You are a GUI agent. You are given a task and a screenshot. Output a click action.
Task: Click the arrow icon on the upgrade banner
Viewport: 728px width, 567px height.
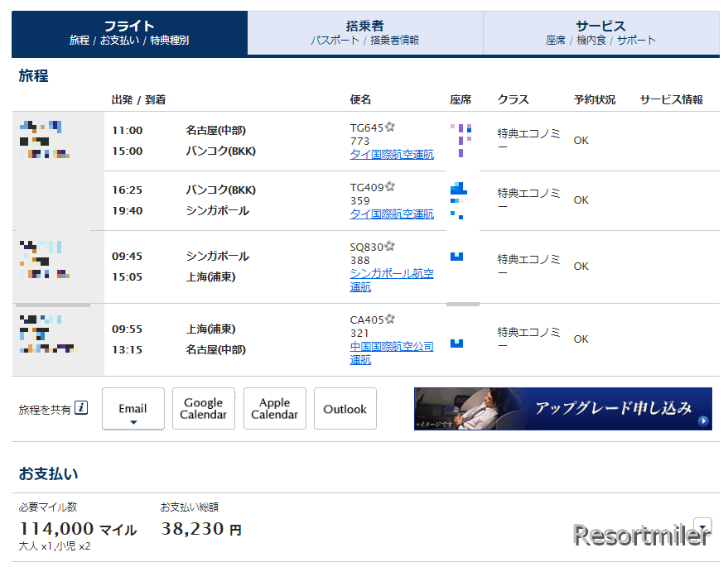pos(703,421)
